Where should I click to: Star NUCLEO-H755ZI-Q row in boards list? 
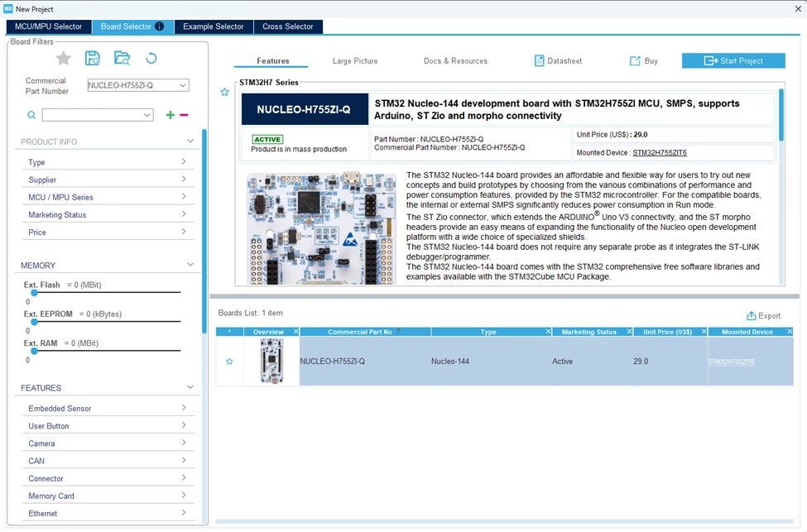[229, 362]
